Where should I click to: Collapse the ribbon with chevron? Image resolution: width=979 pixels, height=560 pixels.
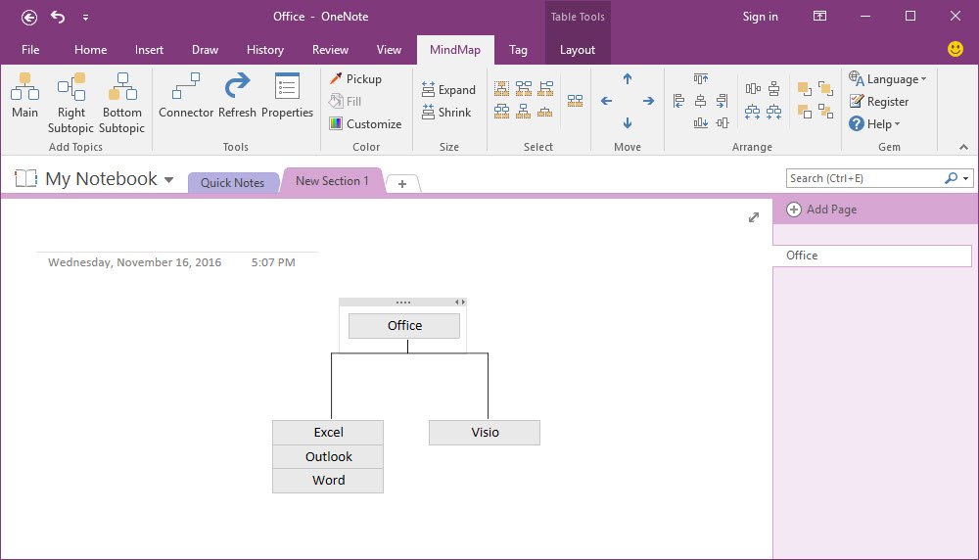tap(963, 147)
